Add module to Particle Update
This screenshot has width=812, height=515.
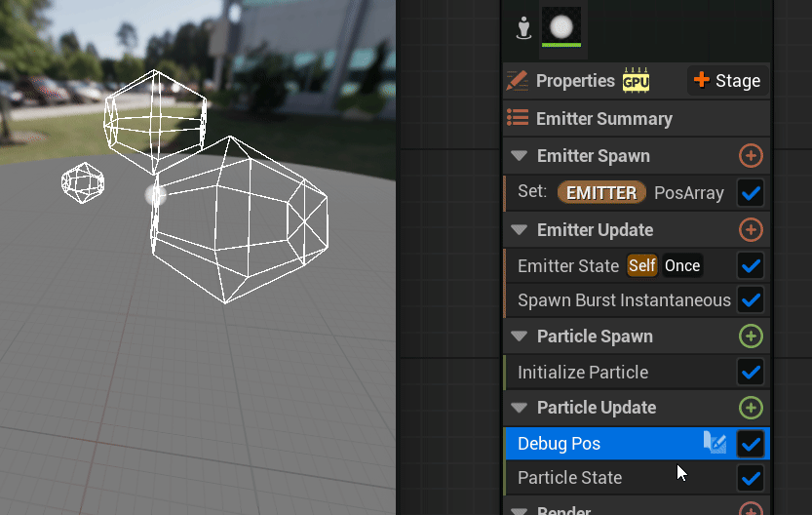(x=751, y=408)
